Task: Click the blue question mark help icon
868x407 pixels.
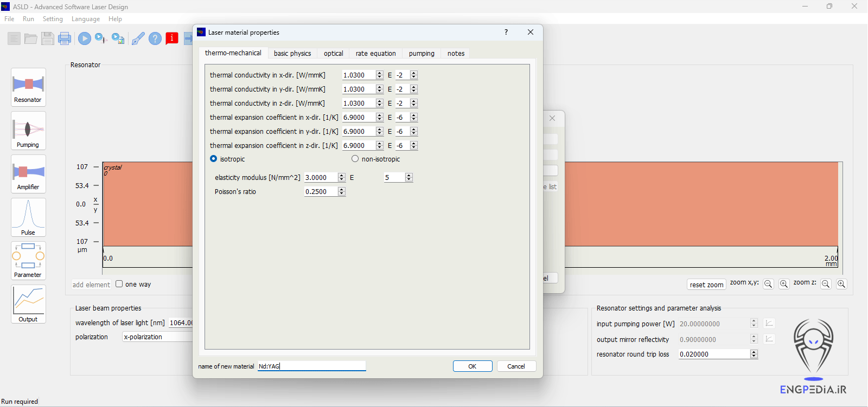Action: click(x=155, y=38)
